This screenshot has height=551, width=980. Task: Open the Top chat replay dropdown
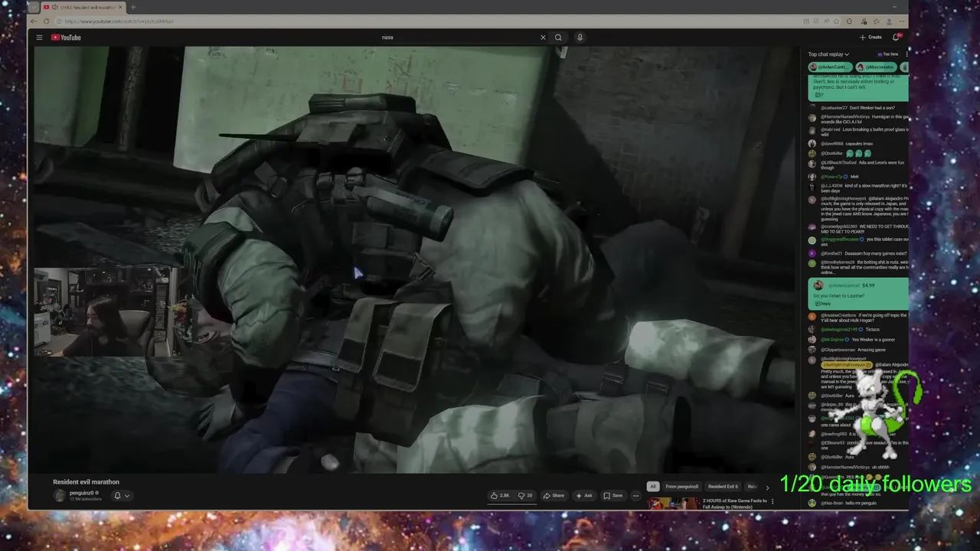click(828, 54)
